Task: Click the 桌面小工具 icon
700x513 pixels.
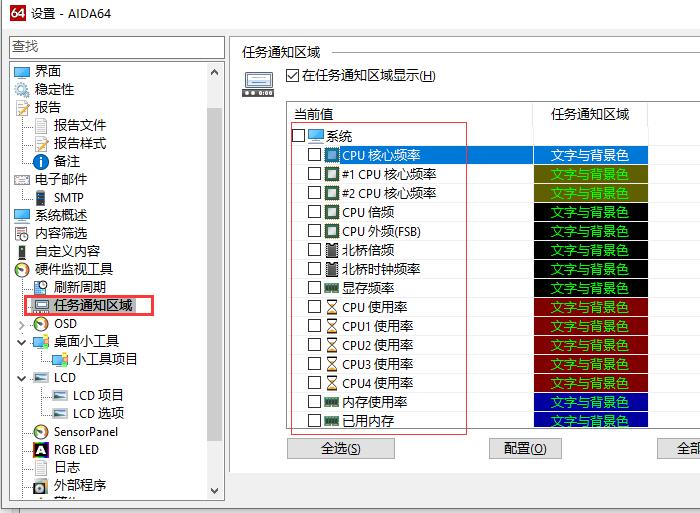Action: [41, 342]
